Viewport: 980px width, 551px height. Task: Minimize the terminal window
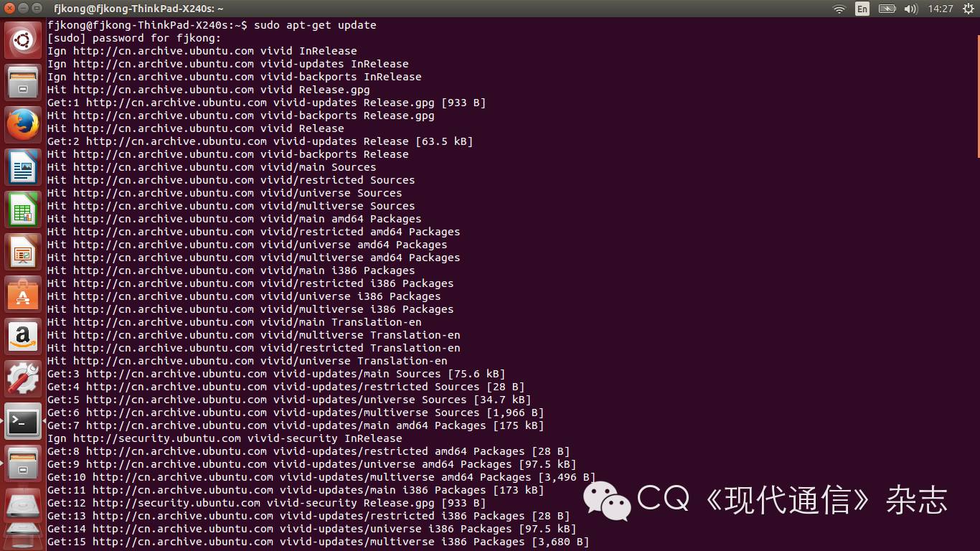[23, 9]
